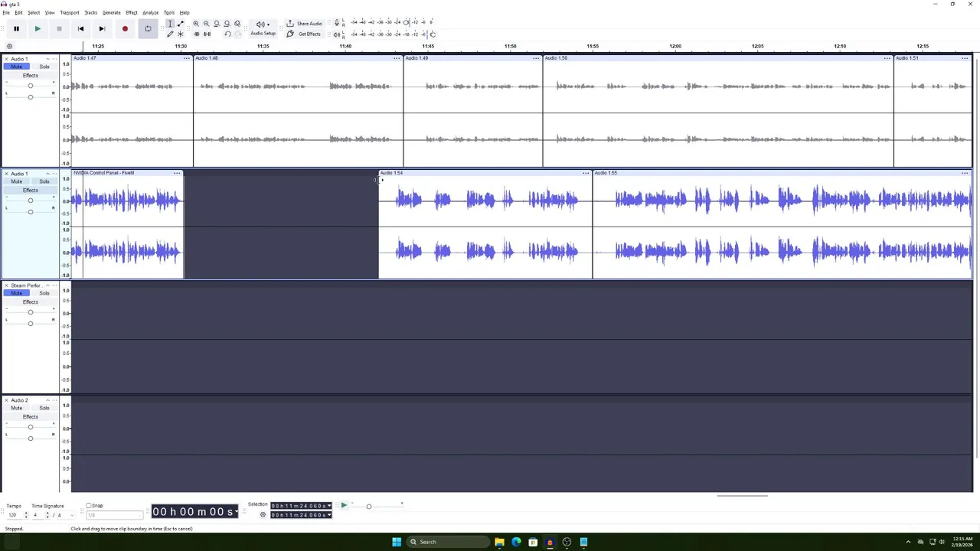Toggle Mute on Steam Perfor track
This screenshot has width=980, height=551.
[x=16, y=293]
